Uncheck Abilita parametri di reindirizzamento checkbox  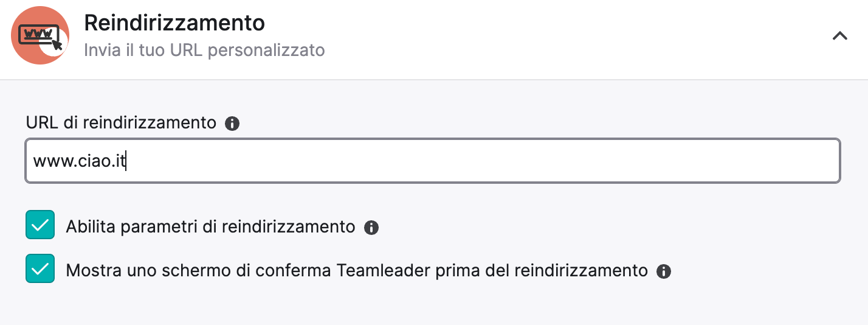(x=40, y=225)
